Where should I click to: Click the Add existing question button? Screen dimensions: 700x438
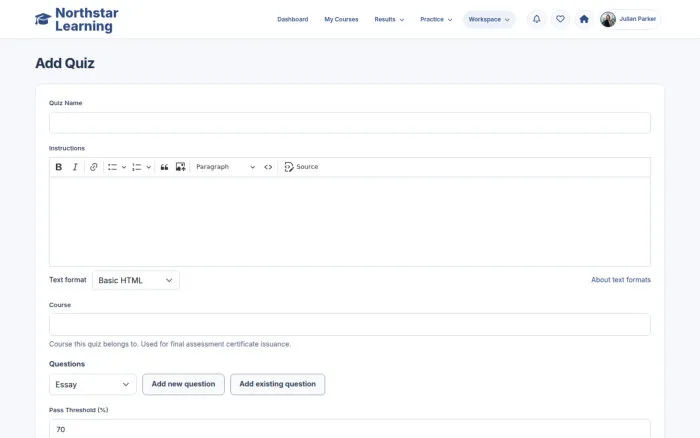click(277, 384)
